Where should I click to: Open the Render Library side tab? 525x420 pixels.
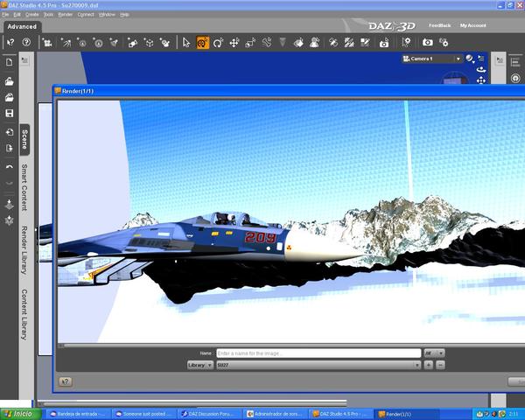point(24,250)
